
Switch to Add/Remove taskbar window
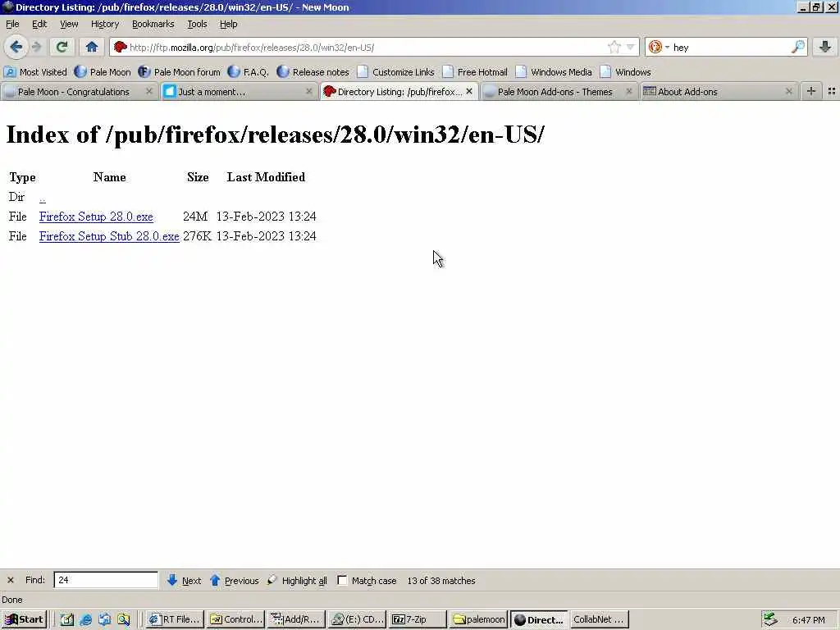pyautogui.click(x=297, y=620)
